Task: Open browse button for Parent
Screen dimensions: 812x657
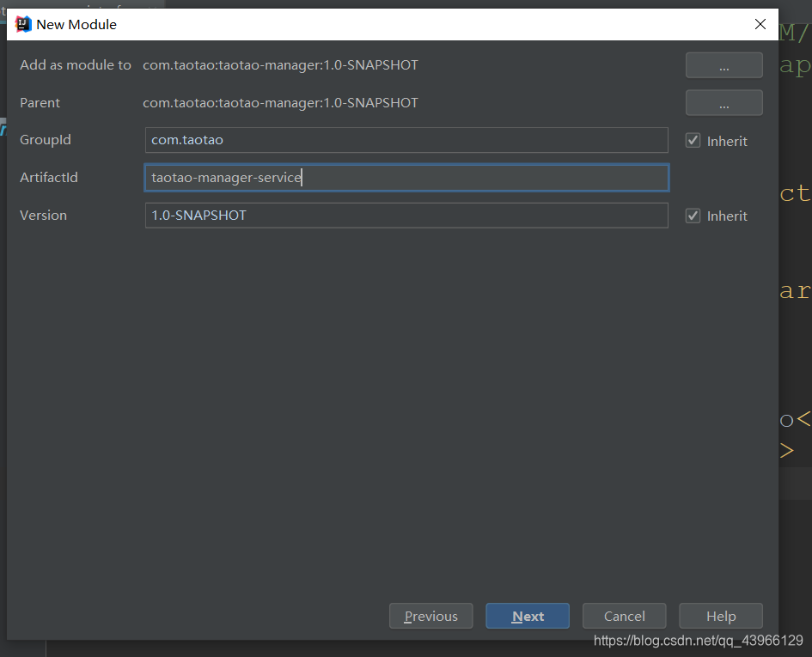Action: tap(723, 102)
